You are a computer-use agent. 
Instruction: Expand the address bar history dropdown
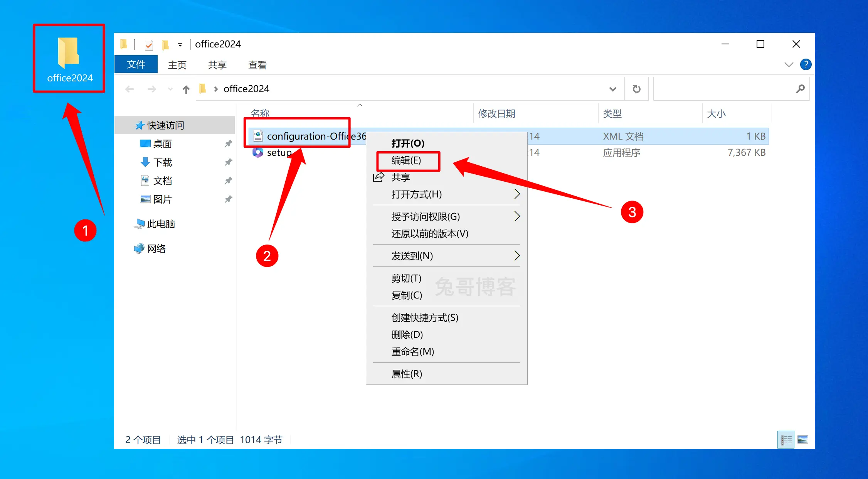pos(612,89)
